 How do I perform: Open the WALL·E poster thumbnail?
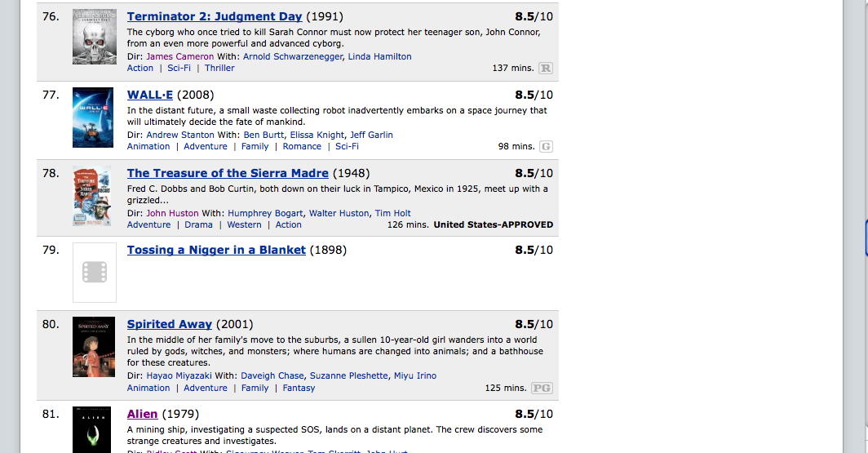click(94, 117)
